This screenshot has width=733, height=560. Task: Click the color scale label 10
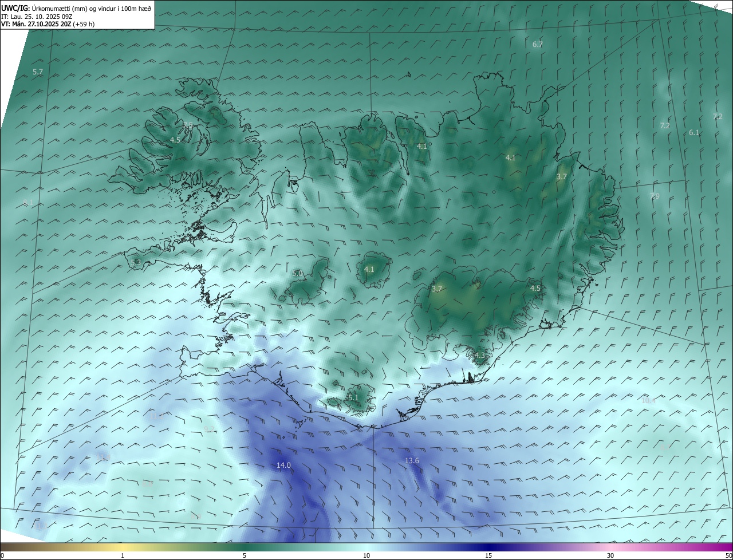pos(366,555)
